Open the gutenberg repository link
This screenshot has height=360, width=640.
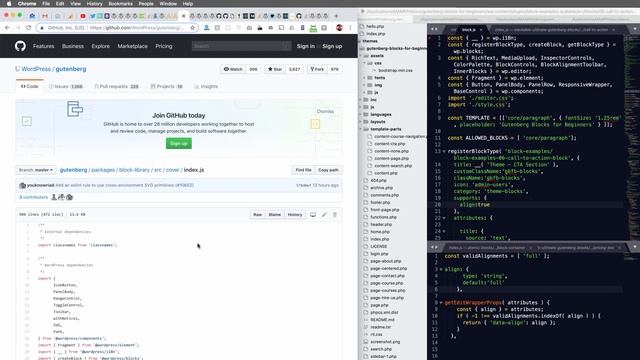[71, 69]
